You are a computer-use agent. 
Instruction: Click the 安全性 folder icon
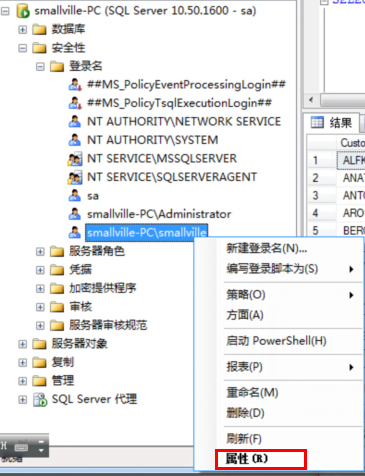point(39,48)
